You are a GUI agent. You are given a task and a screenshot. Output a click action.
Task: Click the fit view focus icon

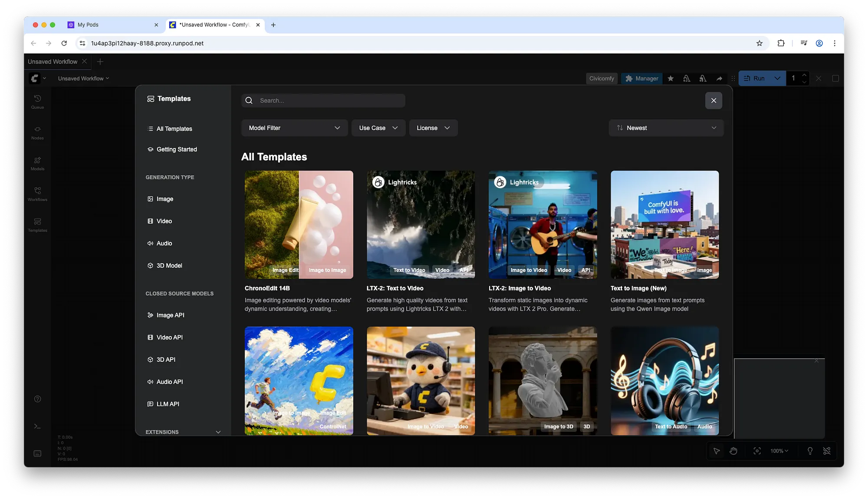757,451
